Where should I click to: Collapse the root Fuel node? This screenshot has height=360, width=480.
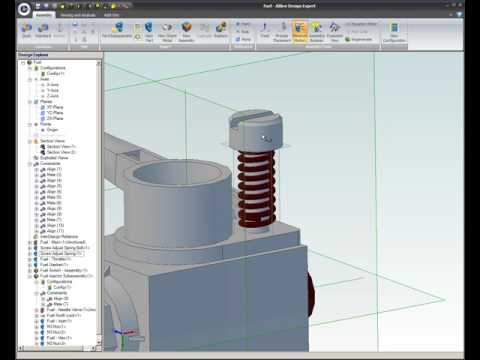click(23, 62)
